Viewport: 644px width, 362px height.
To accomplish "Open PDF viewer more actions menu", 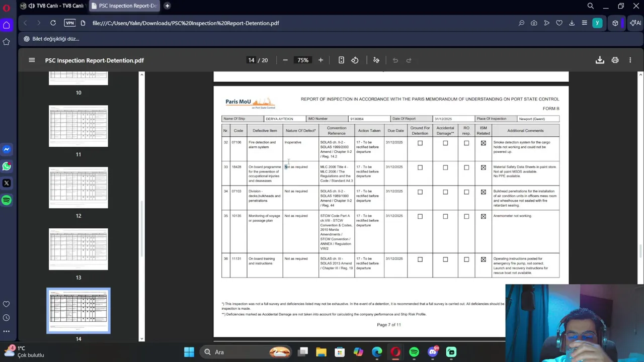I will pos(630,60).
